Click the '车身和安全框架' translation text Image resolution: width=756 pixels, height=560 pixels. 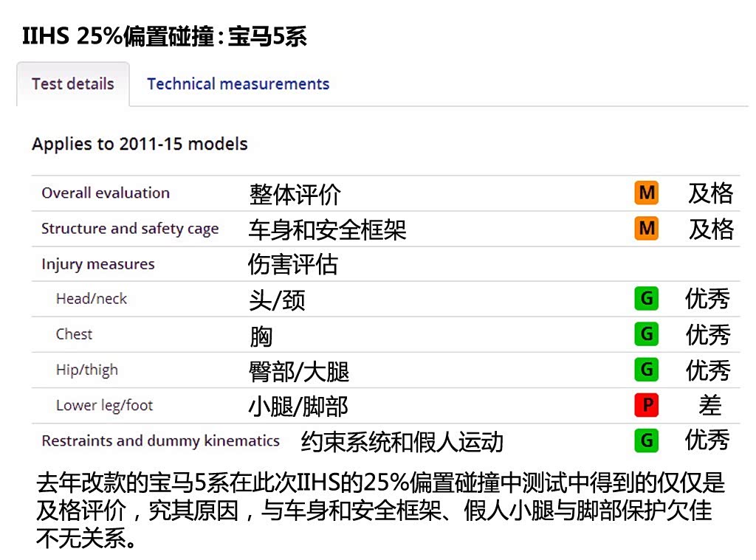pyautogui.click(x=327, y=230)
